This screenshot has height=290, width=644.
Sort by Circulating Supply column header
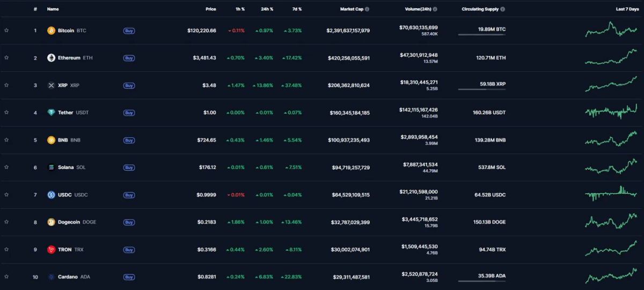coord(480,9)
